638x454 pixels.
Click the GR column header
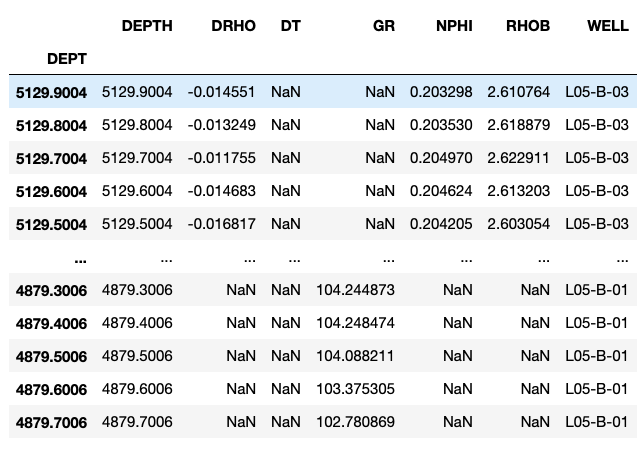point(383,27)
